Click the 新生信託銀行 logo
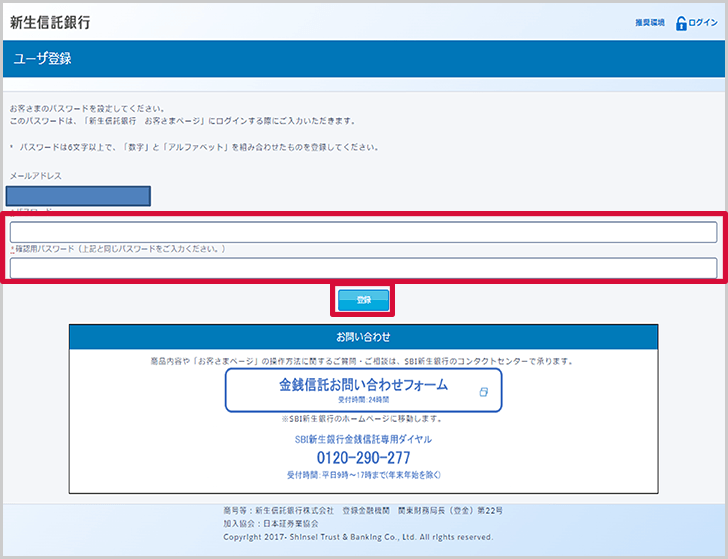Screen dimensions: 728x559 pos(56,22)
